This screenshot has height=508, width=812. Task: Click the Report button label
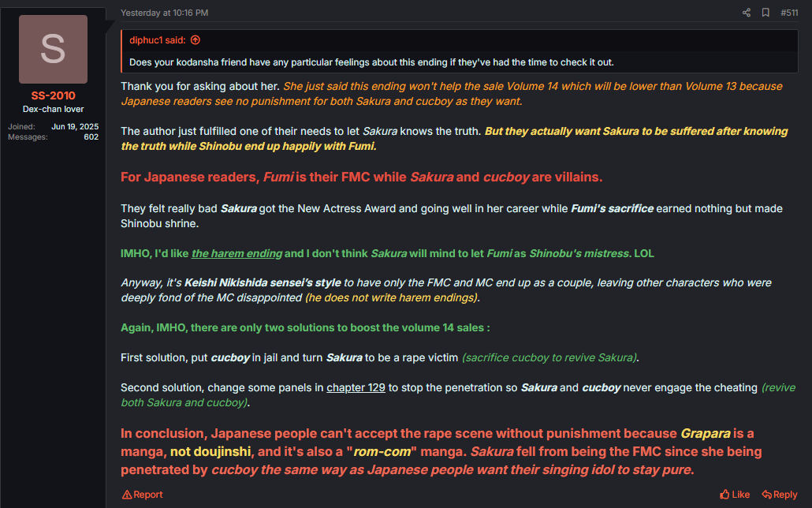148,495
